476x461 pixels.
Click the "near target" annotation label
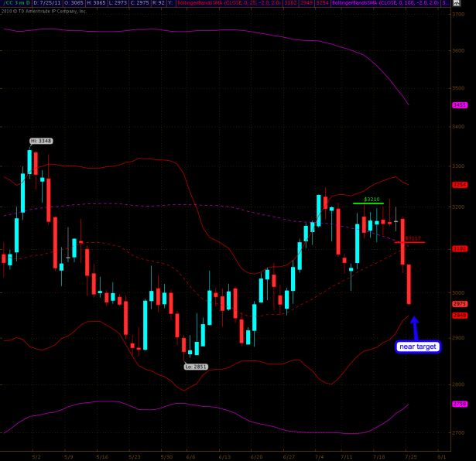(x=418, y=347)
